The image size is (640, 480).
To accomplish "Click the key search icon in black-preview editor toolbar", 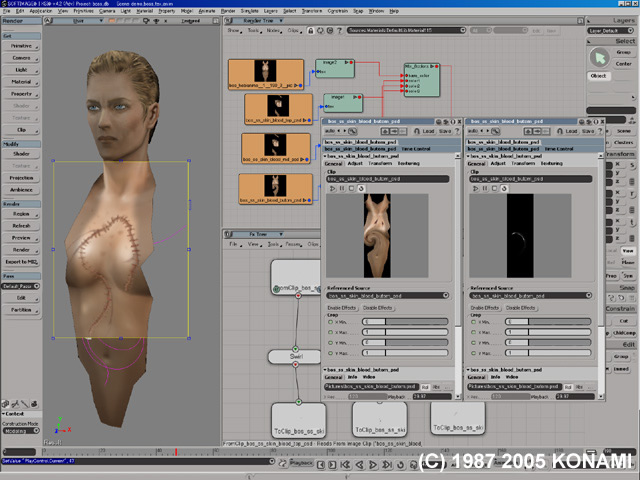I will pos(495,131).
